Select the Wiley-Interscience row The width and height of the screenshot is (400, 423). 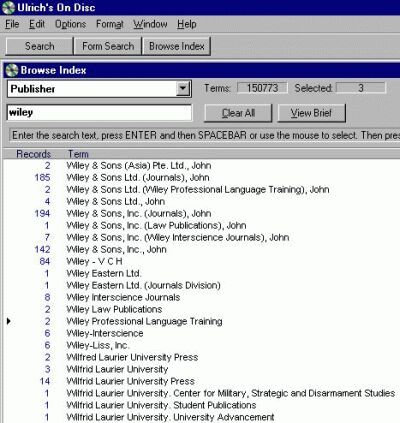(105, 334)
